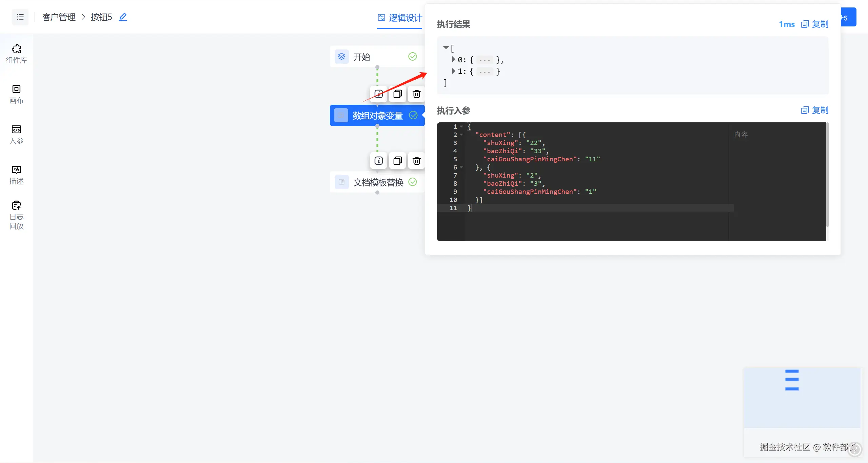Select the 画布 canvas sidebar icon
The height and width of the screenshot is (463, 868).
[16, 94]
